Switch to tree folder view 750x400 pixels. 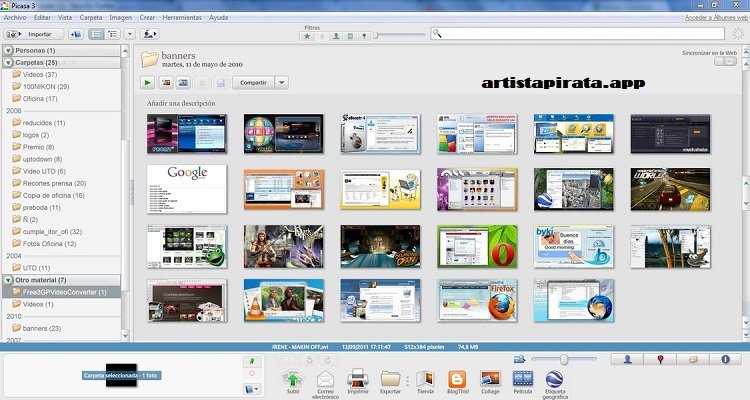click(x=112, y=34)
